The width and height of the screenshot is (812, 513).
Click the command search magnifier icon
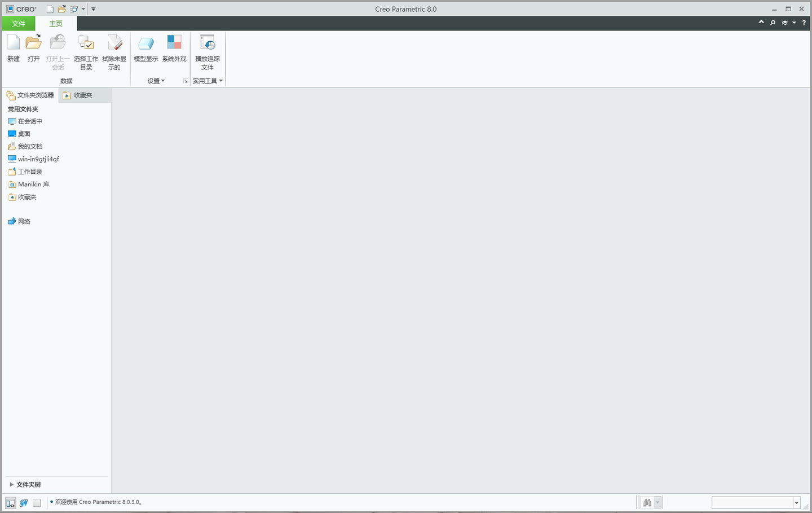click(773, 23)
